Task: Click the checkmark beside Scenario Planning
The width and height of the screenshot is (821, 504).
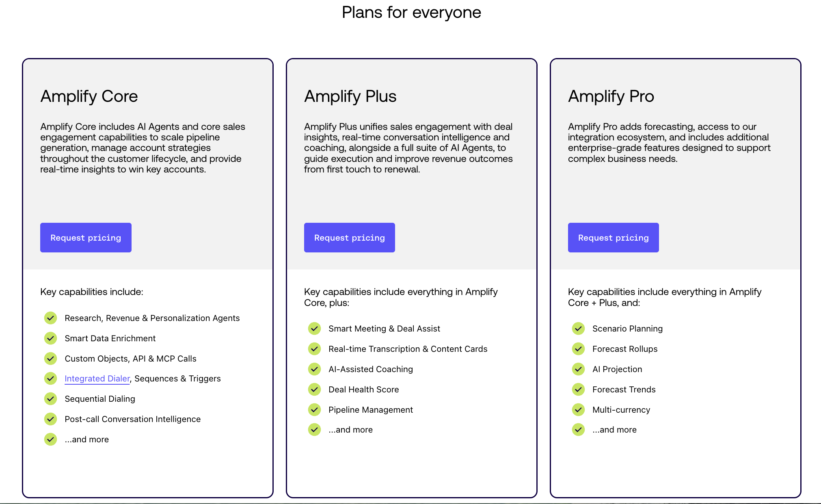Action: point(578,328)
